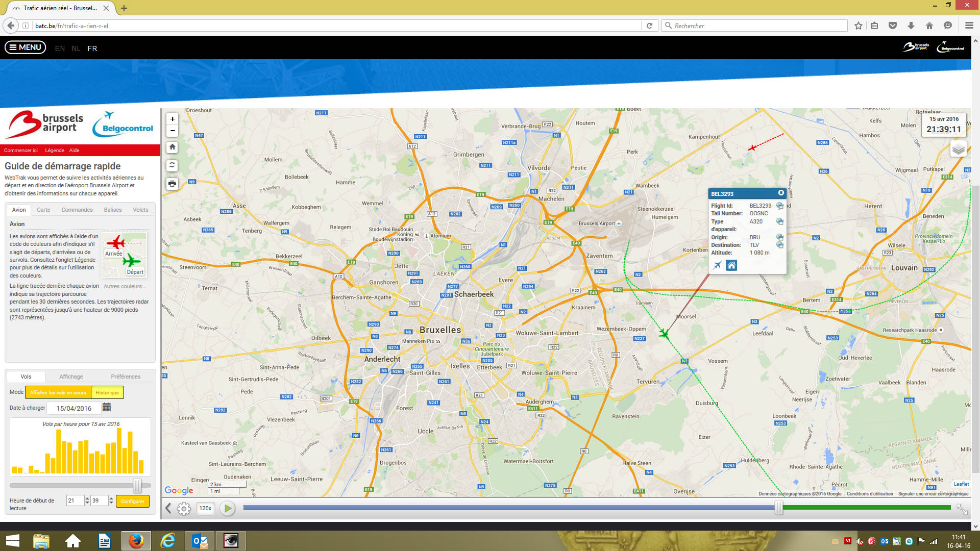Screen dimensions: 980x551
Task: Switch mode to Historique
Action: tap(107, 392)
